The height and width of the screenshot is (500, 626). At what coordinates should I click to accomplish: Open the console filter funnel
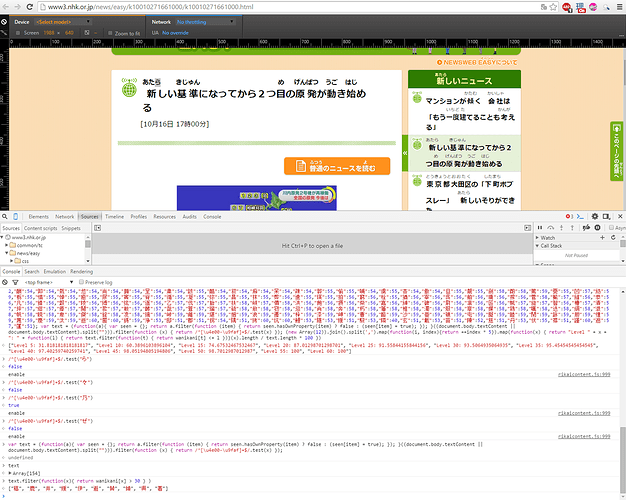tap(15, 282)
